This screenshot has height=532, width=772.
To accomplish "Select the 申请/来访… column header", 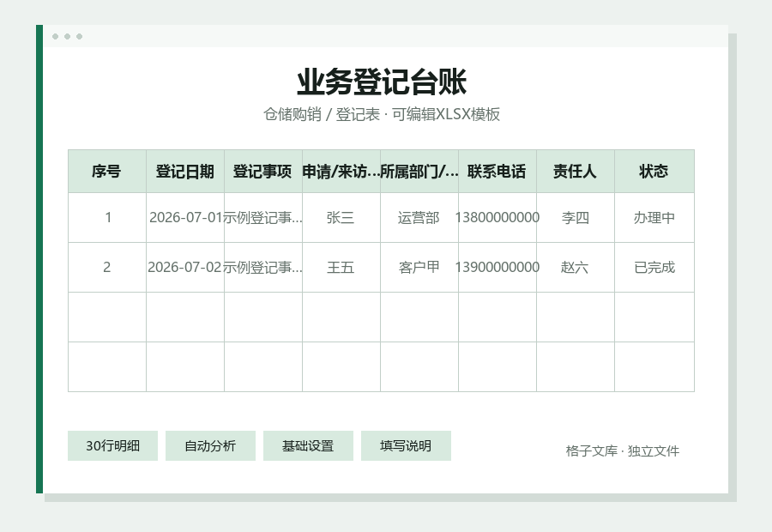I will 341,172.
